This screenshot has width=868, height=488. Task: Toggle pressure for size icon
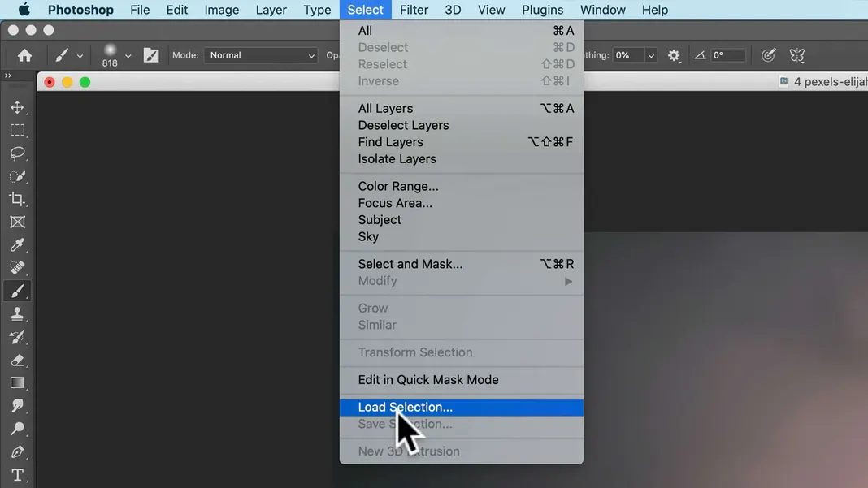(768, 55)
